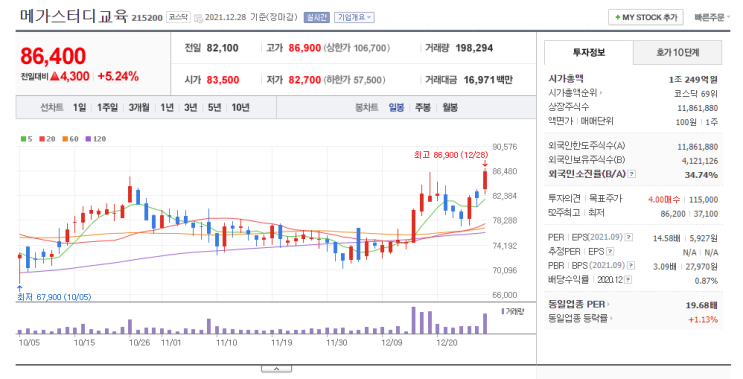
Task: Click the 메가스터디교육 stock title
Action: [x=74, y=16]
